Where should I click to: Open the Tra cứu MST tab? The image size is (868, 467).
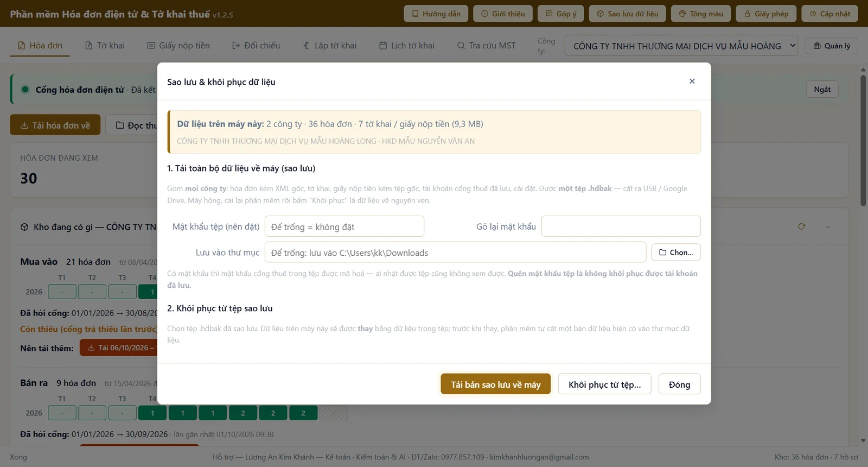tap(487, 46)
